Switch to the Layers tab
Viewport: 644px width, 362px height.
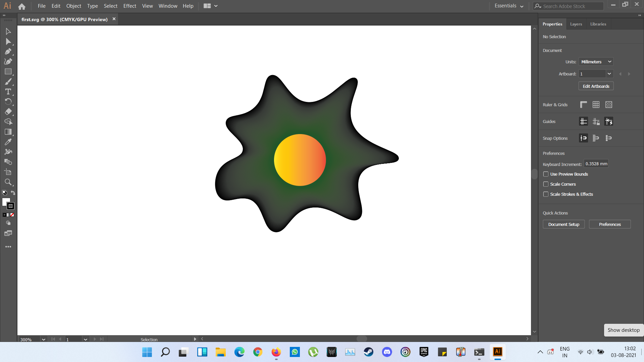coord(576,24)
